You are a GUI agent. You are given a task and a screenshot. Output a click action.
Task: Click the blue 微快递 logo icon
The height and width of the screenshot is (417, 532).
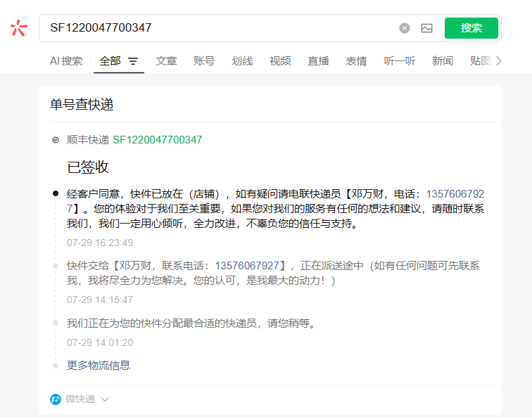pyautogui.click(x=56, y=399)
